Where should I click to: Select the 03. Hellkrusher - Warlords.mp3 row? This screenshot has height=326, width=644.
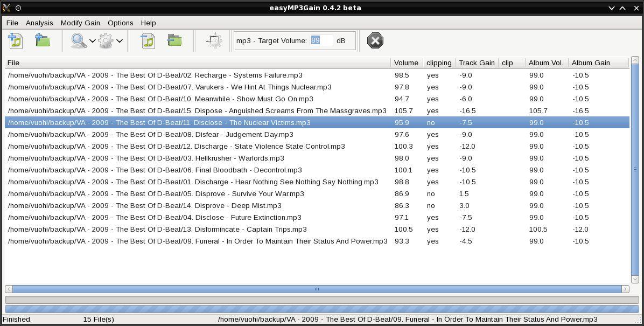[317, 158]
